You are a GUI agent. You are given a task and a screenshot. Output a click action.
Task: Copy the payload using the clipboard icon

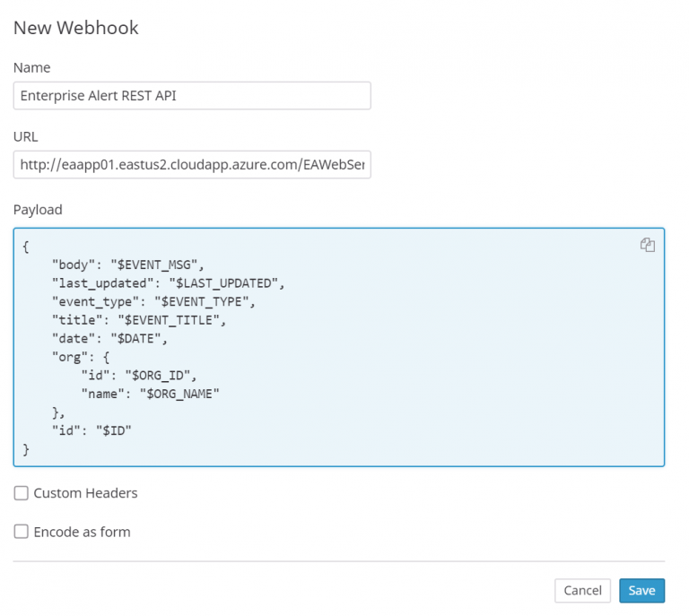pyautogui.click(x=647, y=245)
